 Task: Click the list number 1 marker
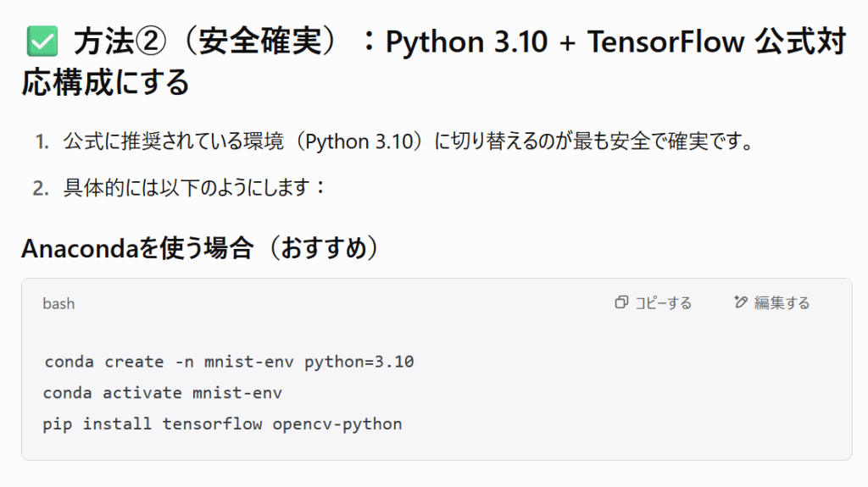tap(42, 142)
